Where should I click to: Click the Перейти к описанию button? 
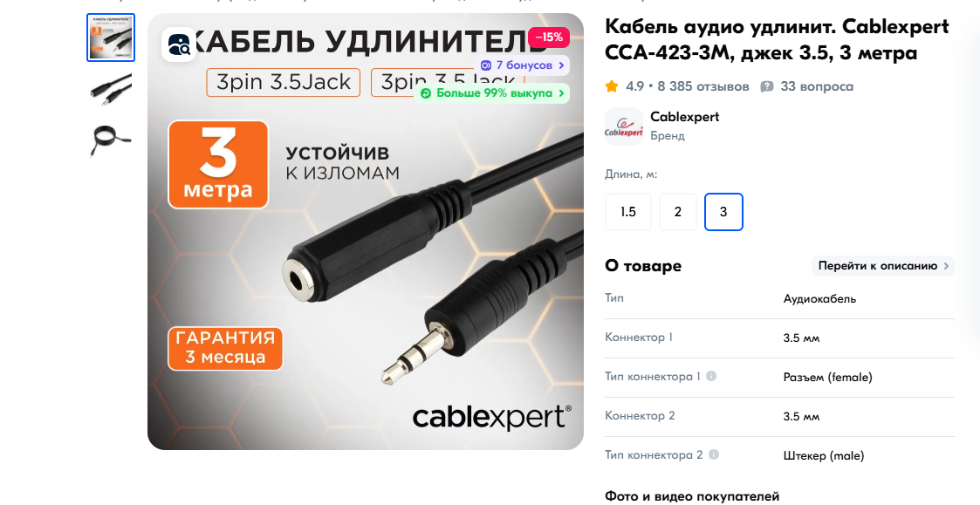pyautogui.click(x=882, y=266)
